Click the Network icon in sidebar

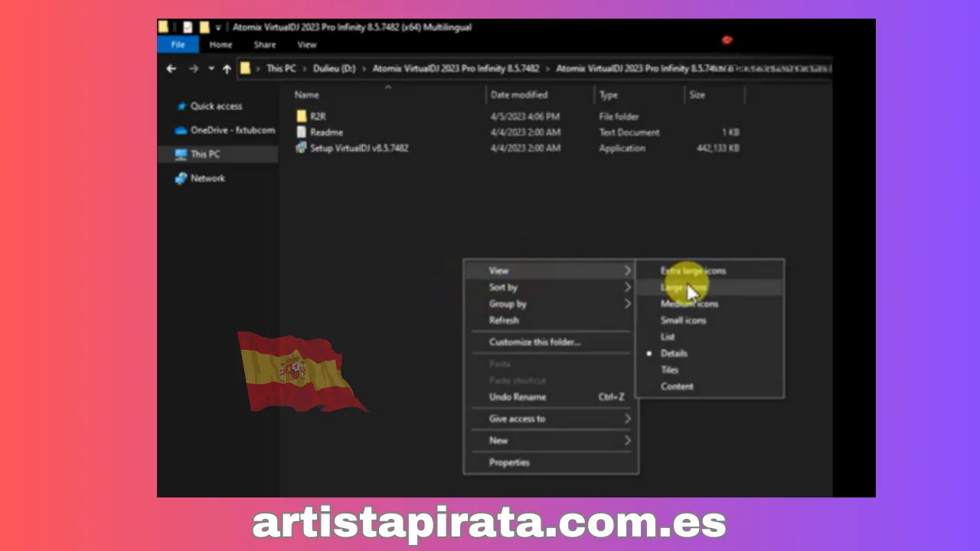click(181, 178)
